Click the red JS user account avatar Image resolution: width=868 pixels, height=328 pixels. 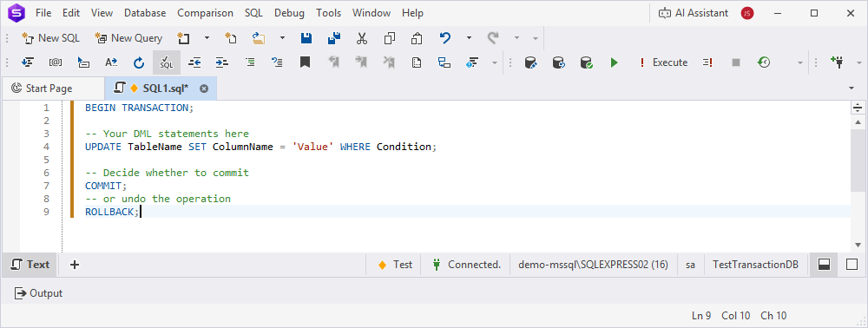[747, 13]
